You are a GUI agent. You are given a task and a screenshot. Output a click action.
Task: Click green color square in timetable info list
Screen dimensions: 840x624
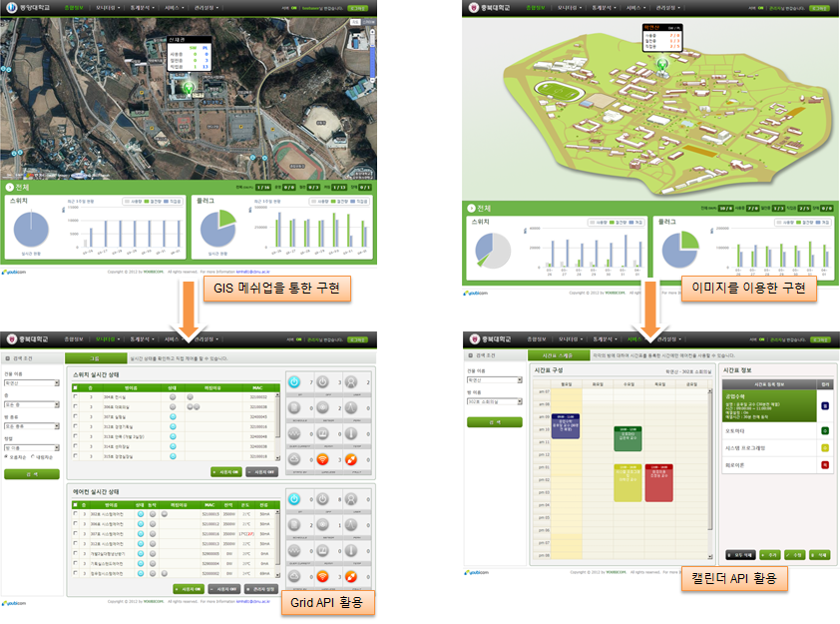coord(824,430)
